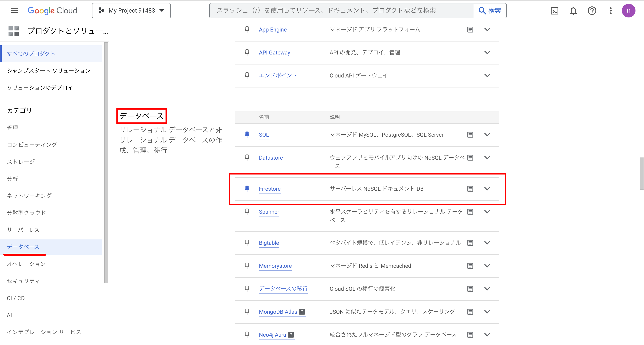Open the navigation hamburger menu
Image resolution: width=644 pixels, height=345 pixels.
pyautogui.click(x=14, y=10)
